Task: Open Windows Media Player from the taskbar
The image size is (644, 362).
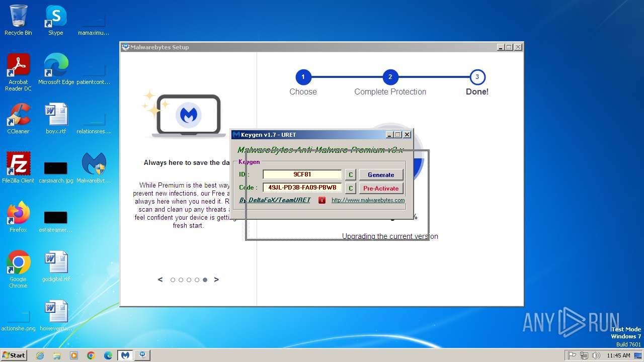Action: coord(74,355)
